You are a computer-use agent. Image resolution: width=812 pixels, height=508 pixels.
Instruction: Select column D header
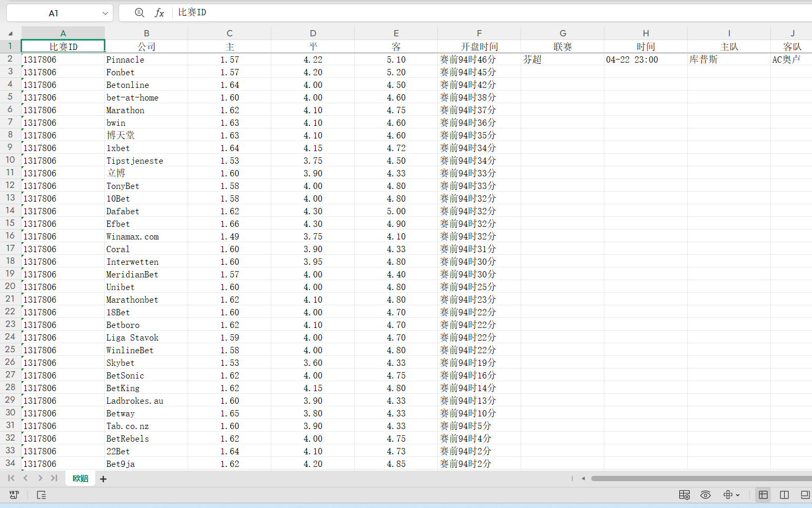(x=313, y=33)
